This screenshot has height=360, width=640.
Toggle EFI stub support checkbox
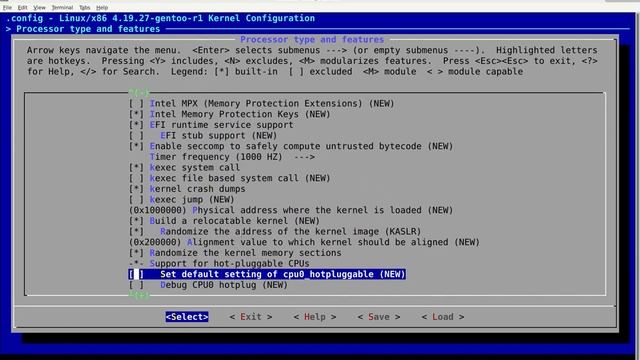[136, 135]
